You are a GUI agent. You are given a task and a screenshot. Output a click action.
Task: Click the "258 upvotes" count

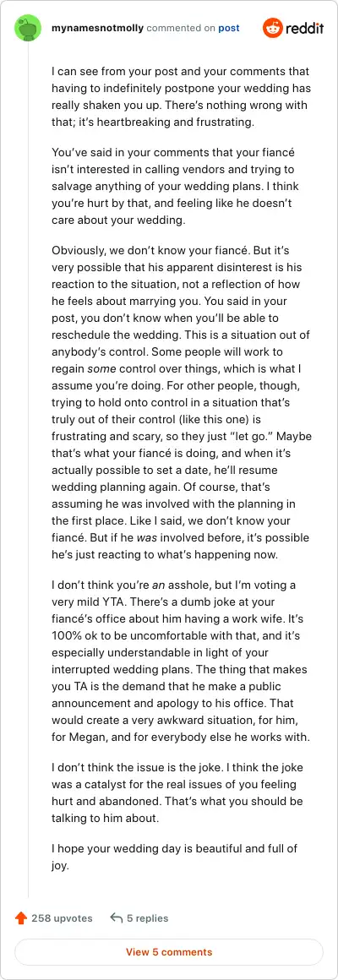(62, 918)
